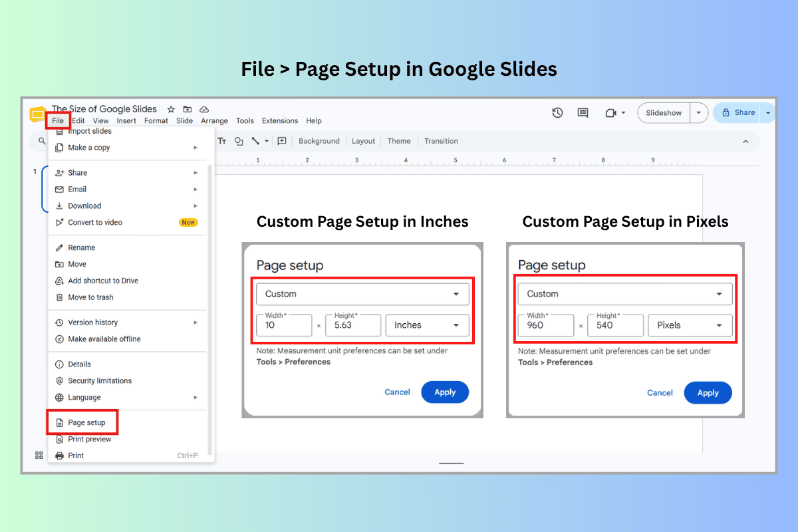Open the Pixels unit dropdown
Screen dimensions: 798x532
690,325
